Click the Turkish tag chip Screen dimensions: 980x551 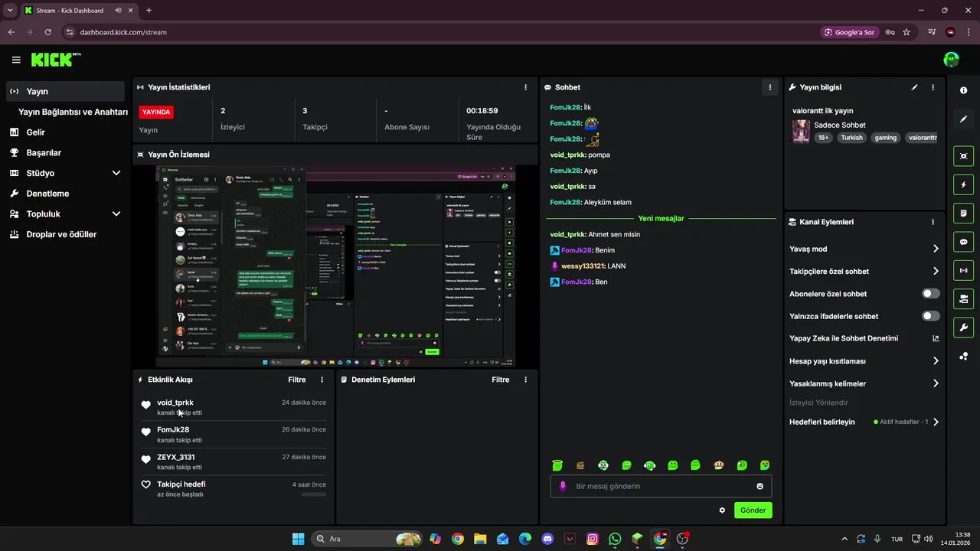click(x=851, y=138)
